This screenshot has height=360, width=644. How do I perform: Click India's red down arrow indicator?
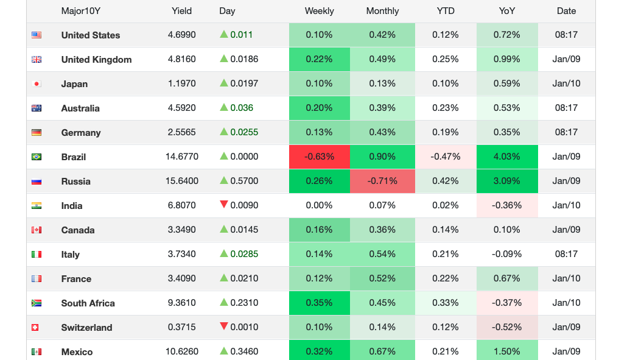click(x=224, y=204)
